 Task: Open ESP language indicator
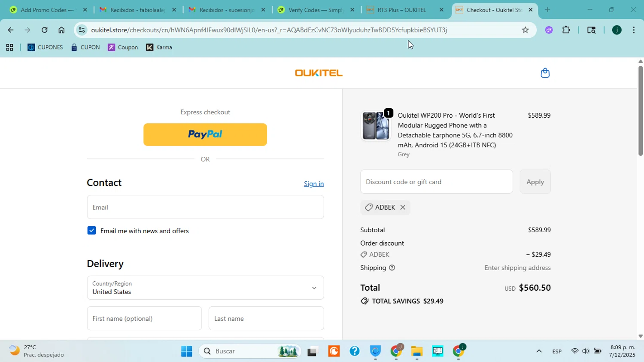[x=557, y=351]
